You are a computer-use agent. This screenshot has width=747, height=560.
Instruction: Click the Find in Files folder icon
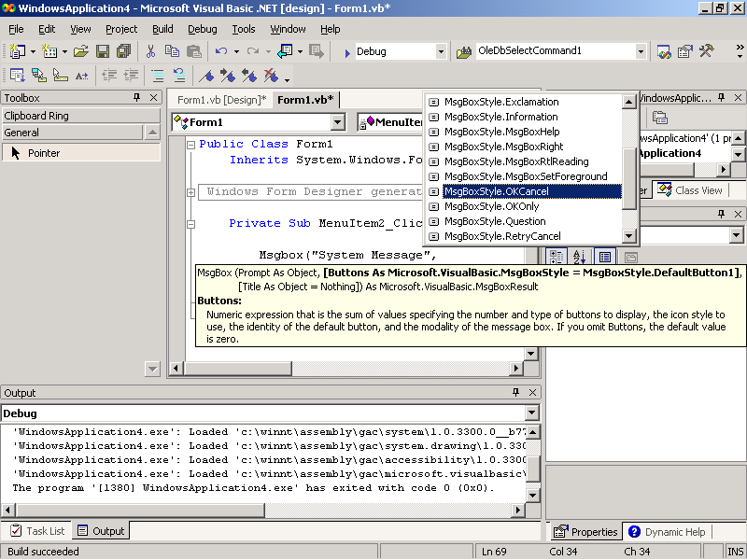(464, 51)
